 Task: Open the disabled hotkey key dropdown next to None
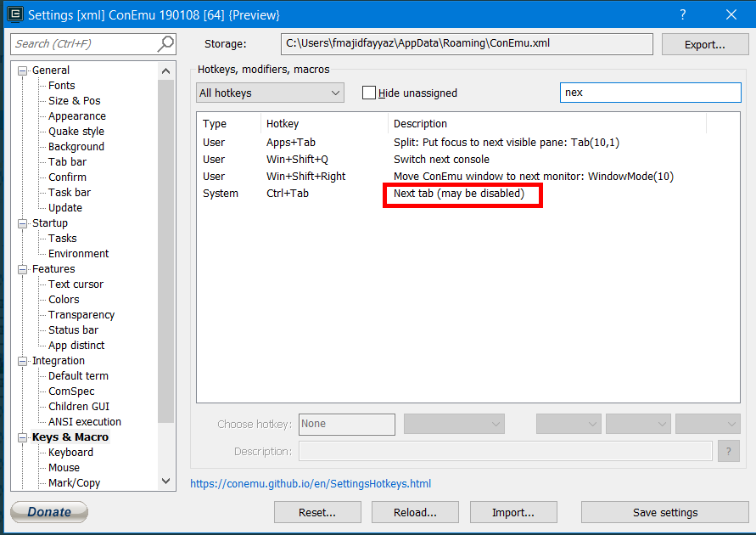[x=454, y=424]
